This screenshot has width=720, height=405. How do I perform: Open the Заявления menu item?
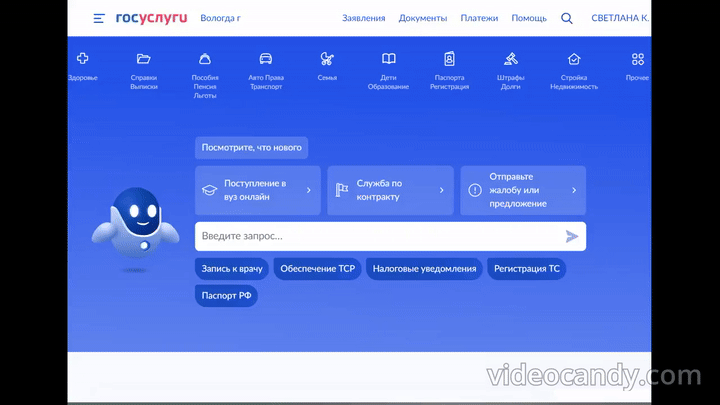point(363,18)
